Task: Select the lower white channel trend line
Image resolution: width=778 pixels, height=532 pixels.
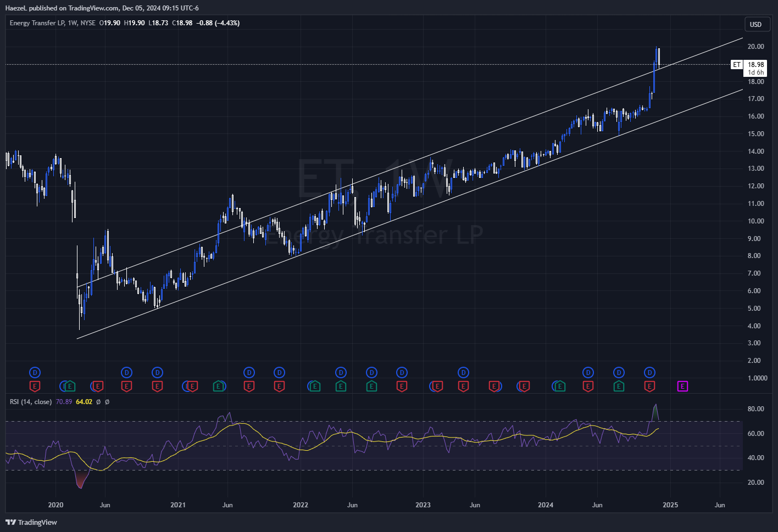Action: (409, 214)
